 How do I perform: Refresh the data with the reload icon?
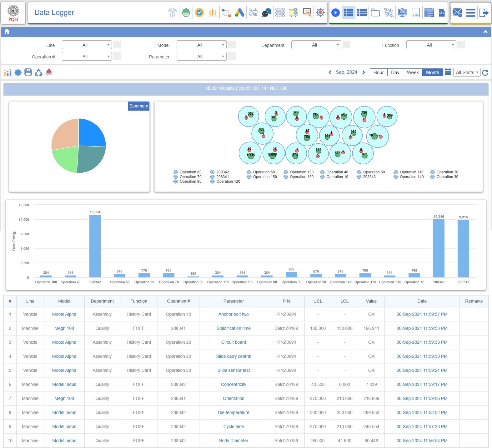485,73
